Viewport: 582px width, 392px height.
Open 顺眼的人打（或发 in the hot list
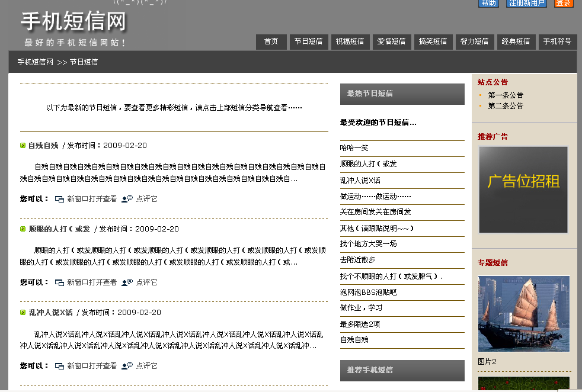point(368,164)
